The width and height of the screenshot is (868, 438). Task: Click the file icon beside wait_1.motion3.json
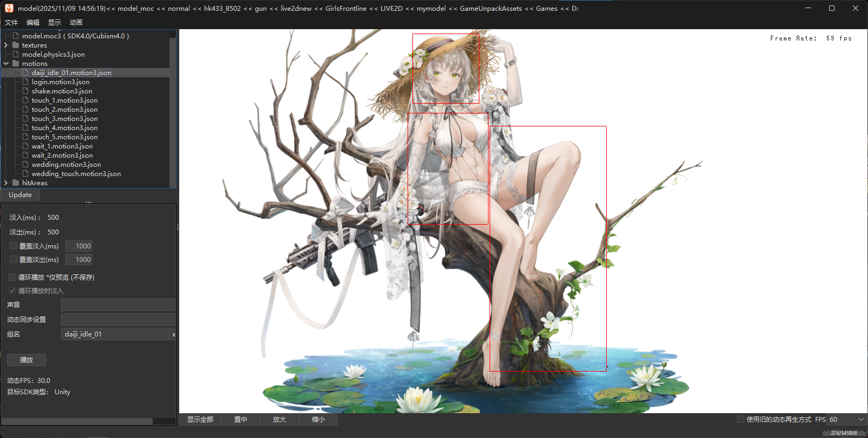pos(25,146)
